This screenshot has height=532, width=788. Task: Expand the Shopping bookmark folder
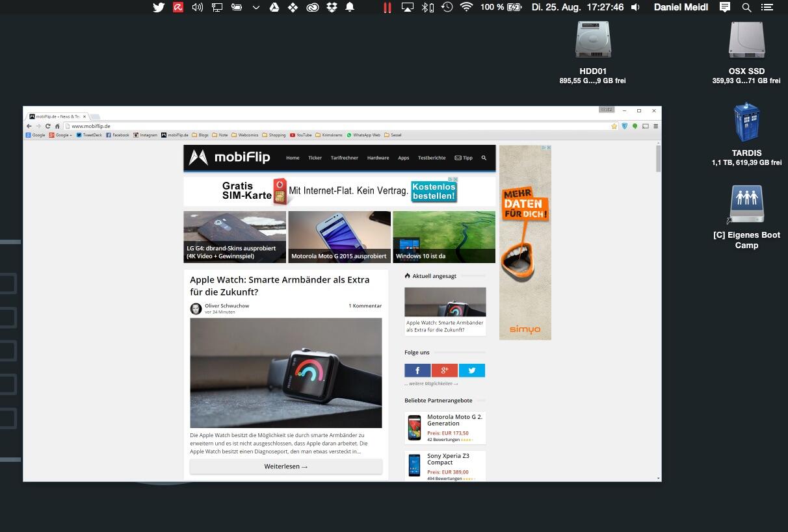pos(274,135)
